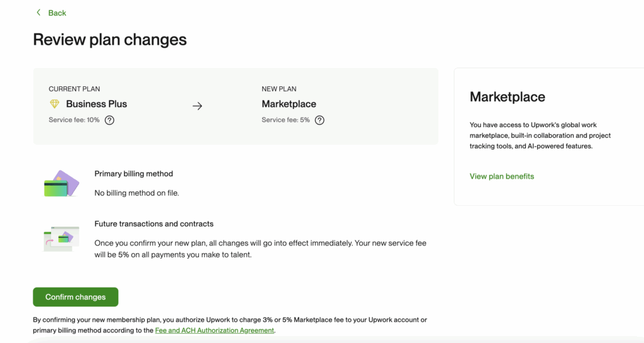Click the Service fee: 10% text

74,120
